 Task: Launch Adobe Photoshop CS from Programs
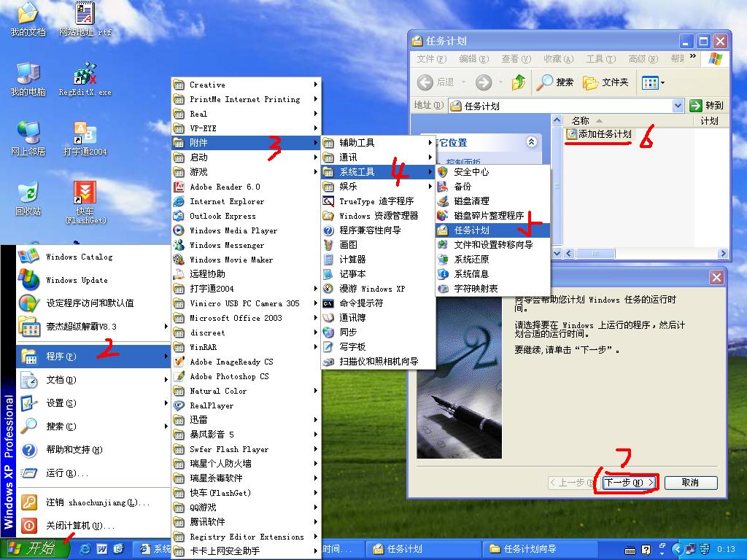point(246,376)
